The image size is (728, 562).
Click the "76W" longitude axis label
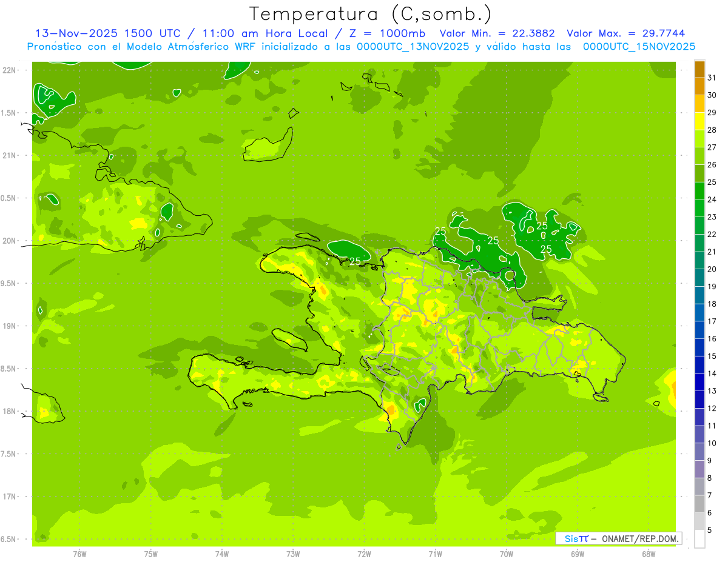79,554
